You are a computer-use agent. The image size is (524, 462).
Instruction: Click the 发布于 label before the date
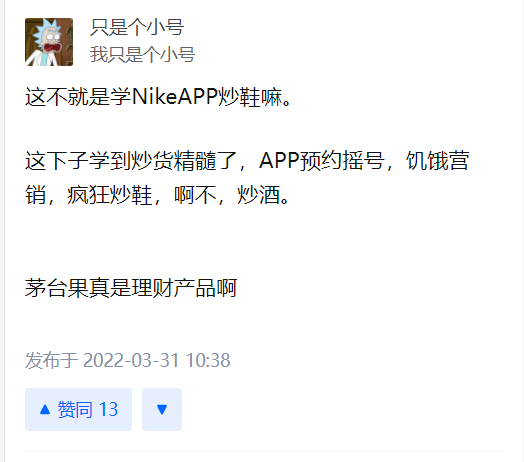coord(51,360)
